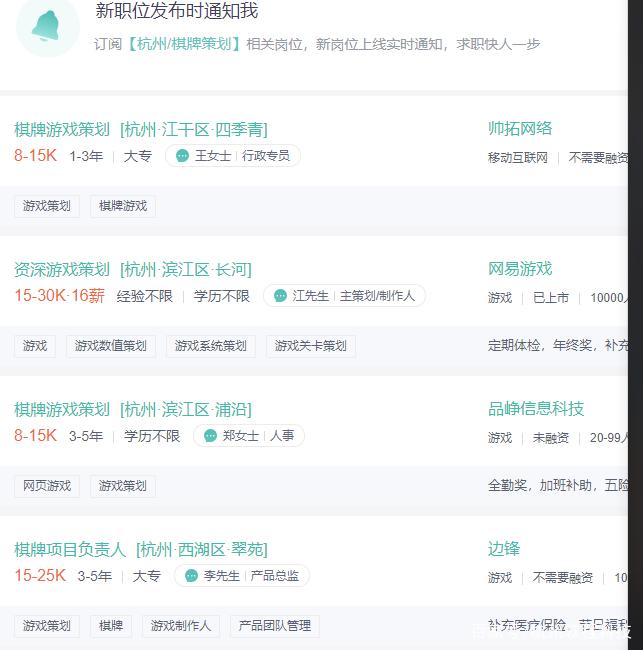Click 游戏系统策划 tag

pyautogui.click(x=211, y=346)
